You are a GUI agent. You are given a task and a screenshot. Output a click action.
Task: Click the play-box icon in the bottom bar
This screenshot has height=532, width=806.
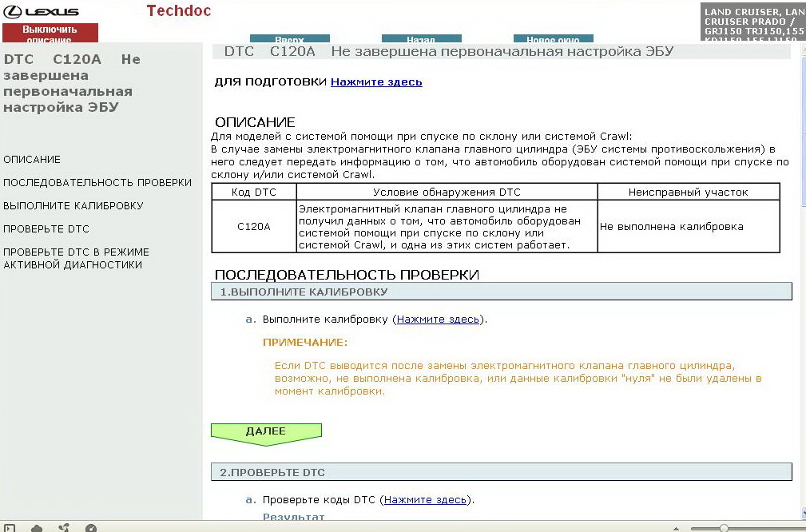click(10, 528)
